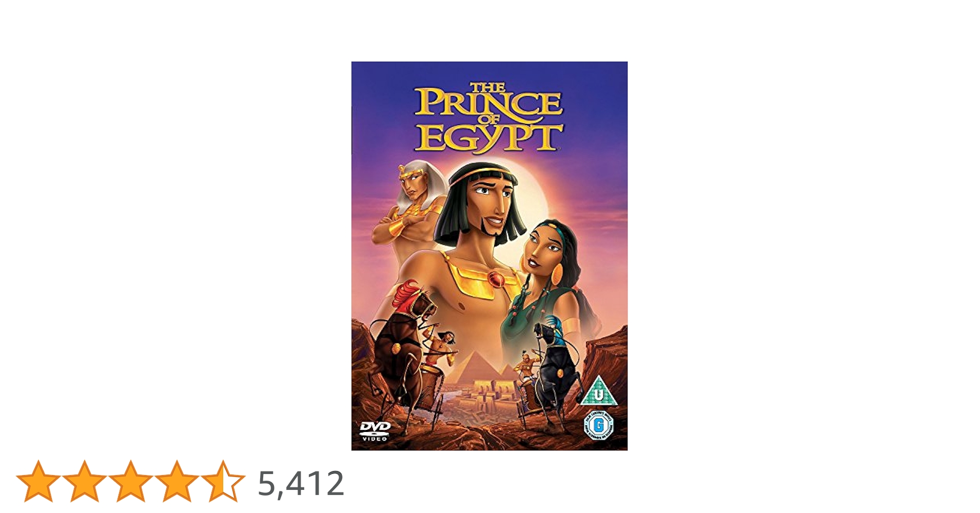Open the Prince of Egypt DVD cover image
980x513 pixels.
[489, 256]
